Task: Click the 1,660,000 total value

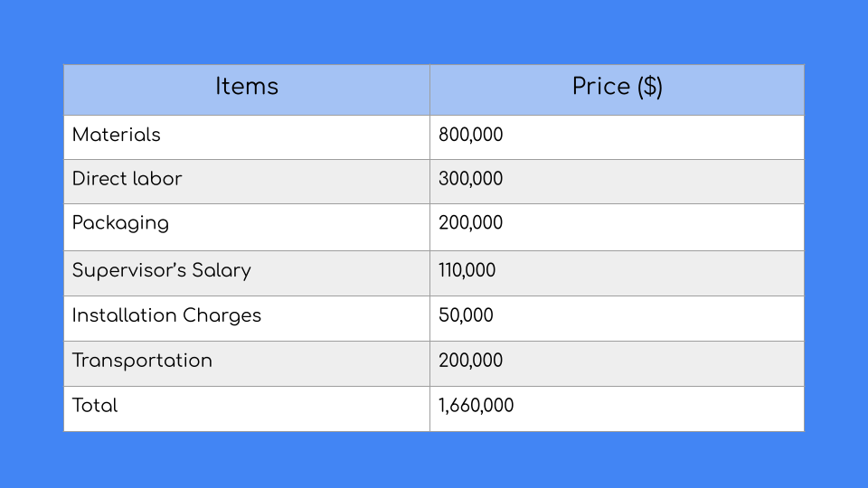Action: (476, 406)
